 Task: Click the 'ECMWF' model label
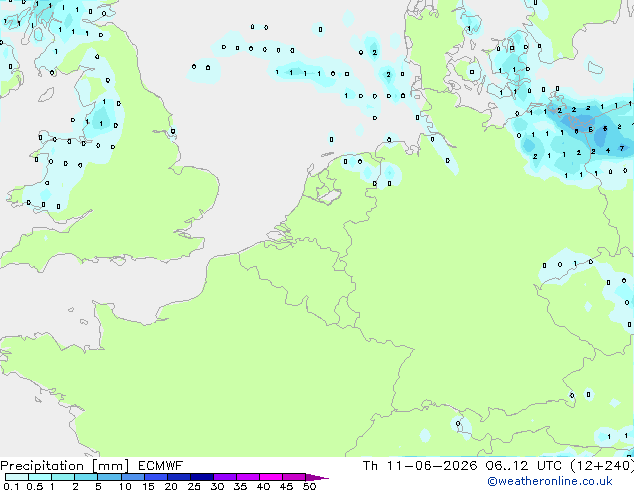click(161, 466)
